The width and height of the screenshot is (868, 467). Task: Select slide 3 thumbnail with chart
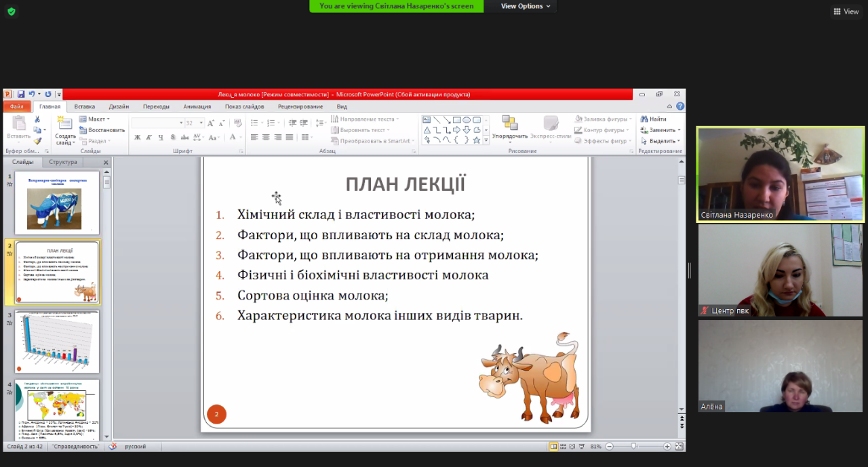(57, 341)
